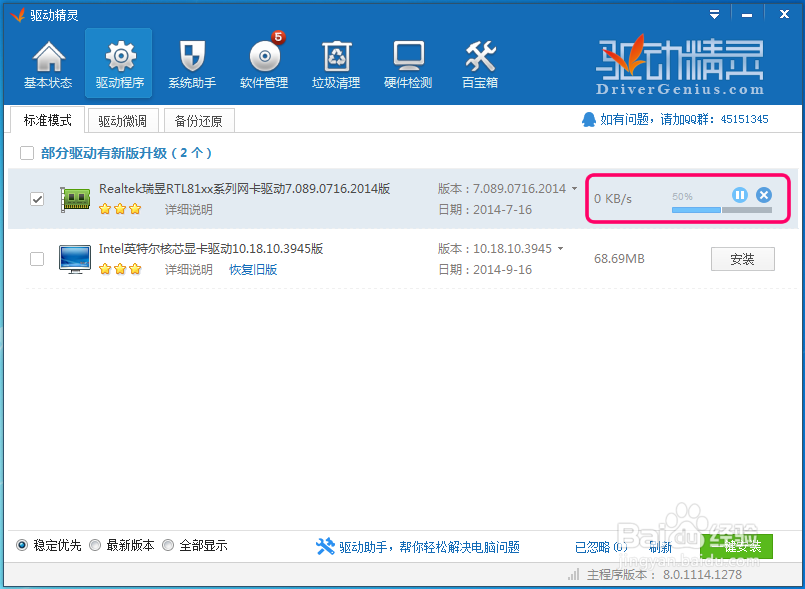The image size is (805, 589).
Task: Cancel the Realtek driver download
Action: [x=763, y=195]
